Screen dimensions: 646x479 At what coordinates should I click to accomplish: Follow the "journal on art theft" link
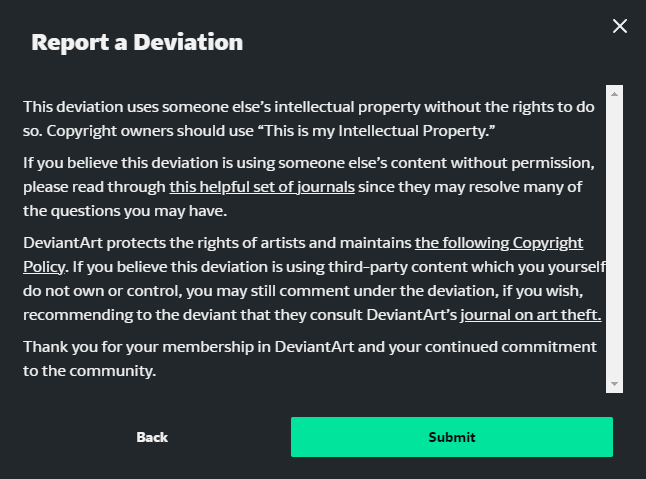[531, 315]
